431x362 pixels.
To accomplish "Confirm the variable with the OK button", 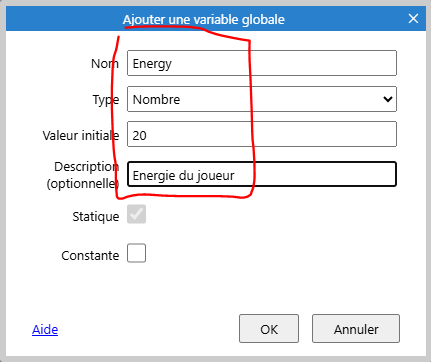I will point(269,329).
